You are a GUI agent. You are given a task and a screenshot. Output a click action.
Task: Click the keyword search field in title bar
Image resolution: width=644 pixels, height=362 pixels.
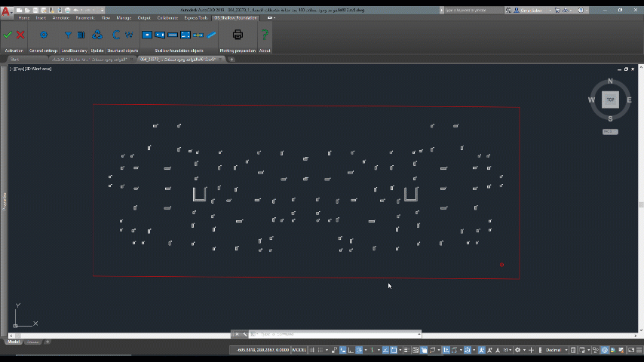click(x=472, y=10)
